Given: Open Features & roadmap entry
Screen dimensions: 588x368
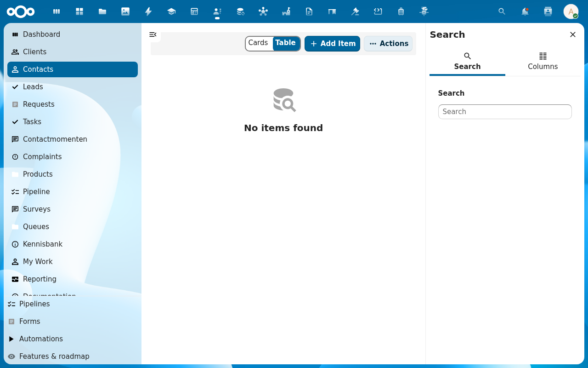Looking at the screenshot, I should (73, 356).
